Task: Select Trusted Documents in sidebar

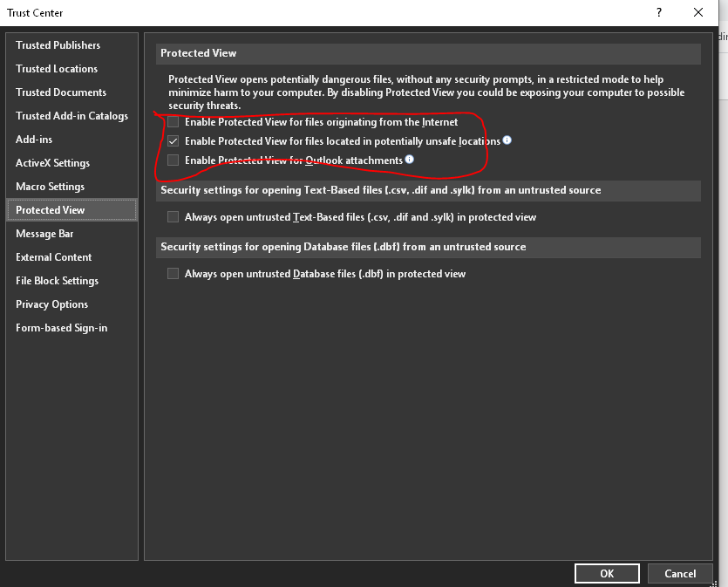Action: pyautogui.click(x=71, y=92)
